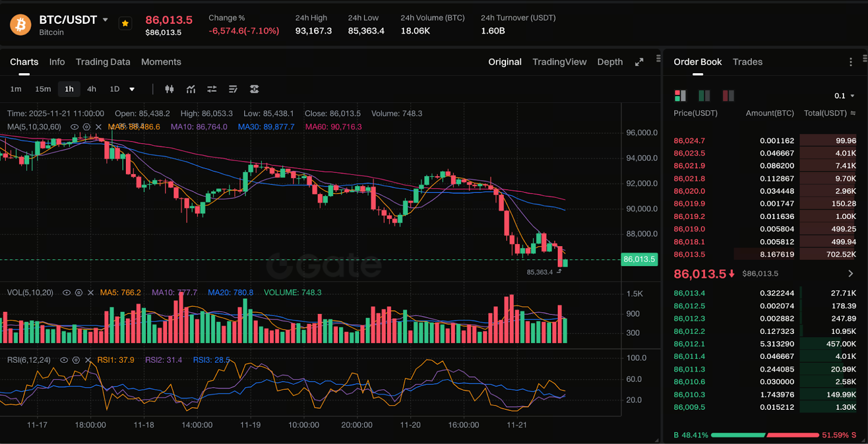Show sell orders only in order book

(728, 96)
